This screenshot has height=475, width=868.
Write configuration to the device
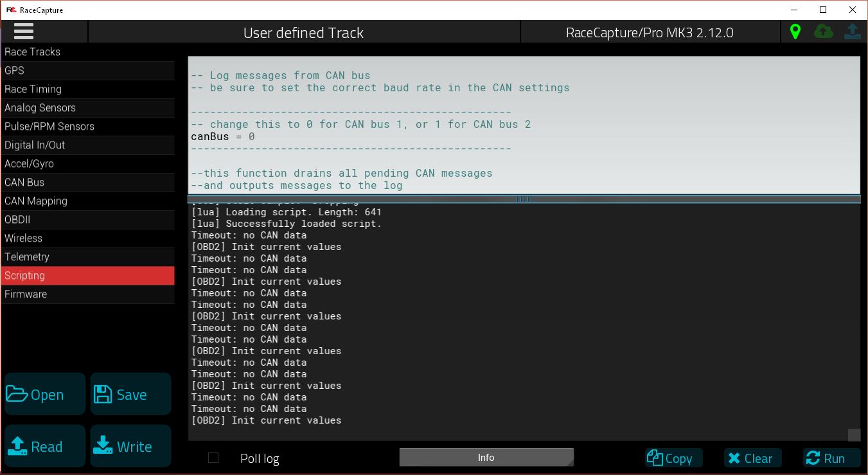(130, 446)
